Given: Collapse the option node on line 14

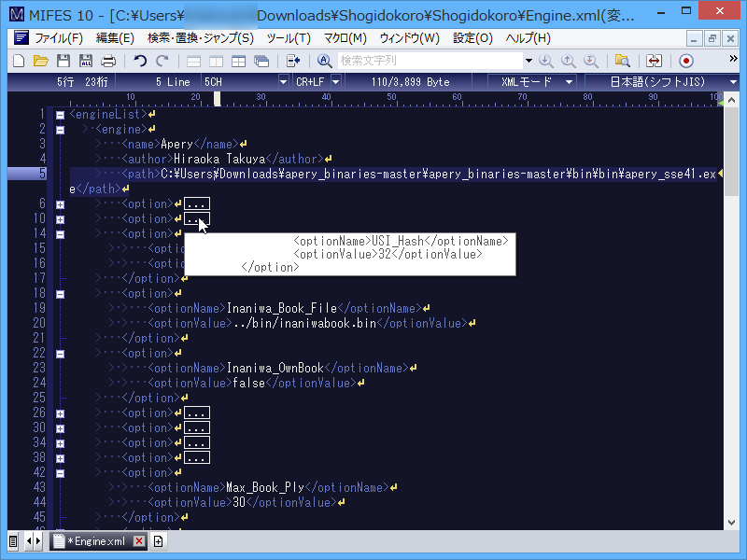Looking at the screenshot, I should pyautogui.click(x=60, y=234).
